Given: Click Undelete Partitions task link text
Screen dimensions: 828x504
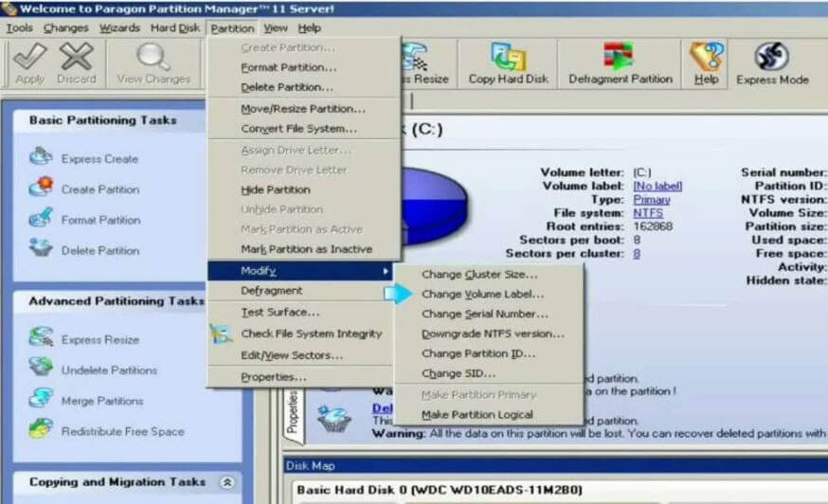Looking at the screenshot, I should click(109, 370).
